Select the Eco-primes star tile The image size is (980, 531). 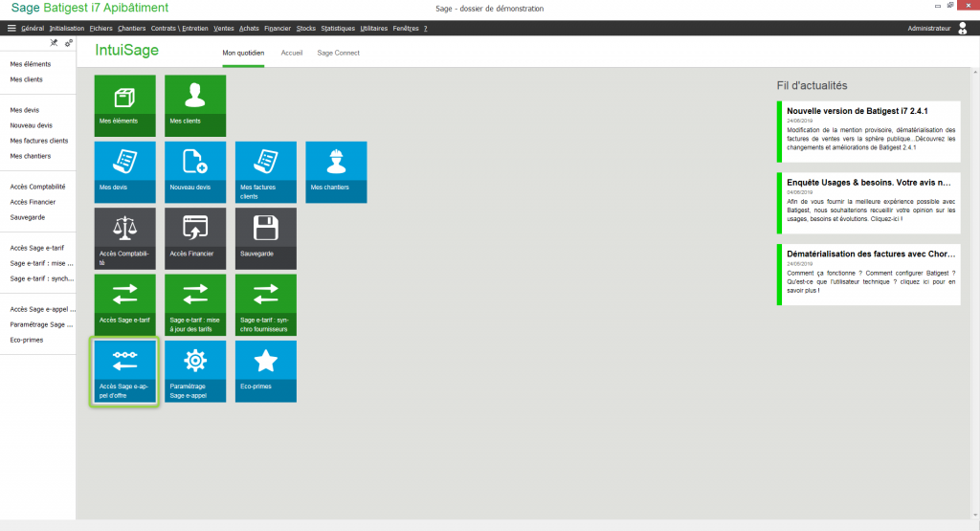(265, 370)
